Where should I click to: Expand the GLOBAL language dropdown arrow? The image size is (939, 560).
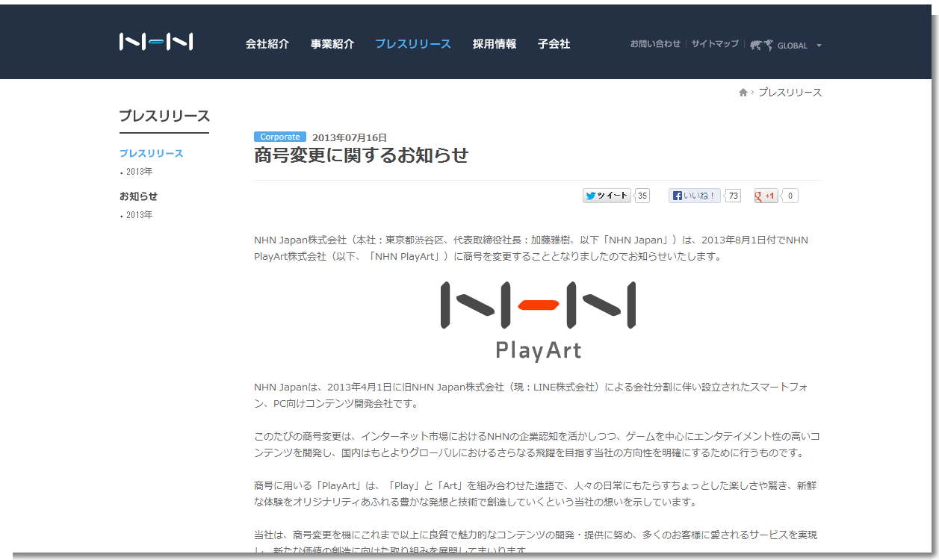[819, 46]
